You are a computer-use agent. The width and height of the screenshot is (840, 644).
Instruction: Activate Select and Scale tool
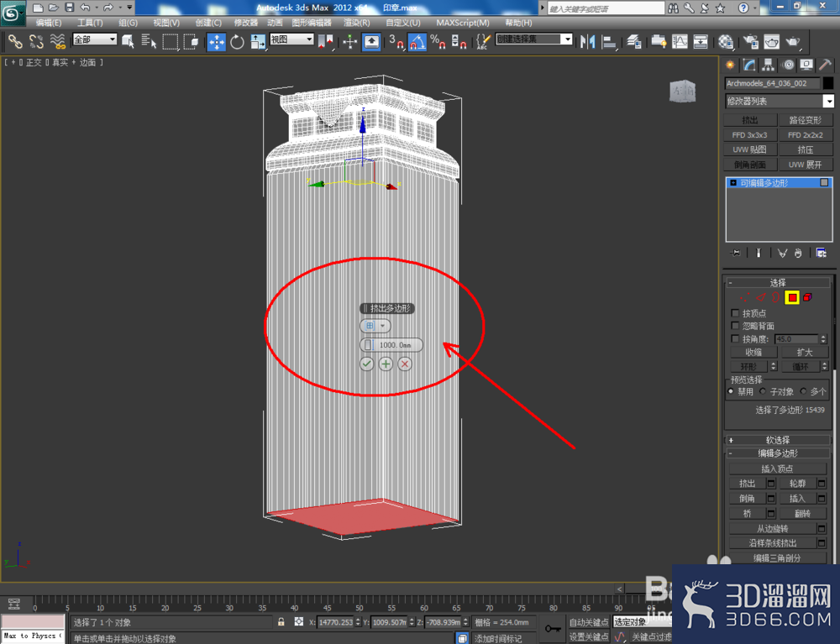tap(258, 41)
